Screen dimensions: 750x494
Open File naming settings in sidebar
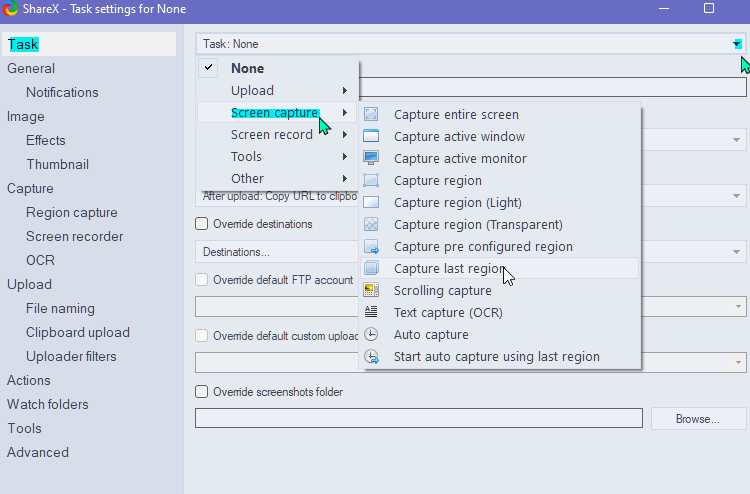(x=60, y=308)
